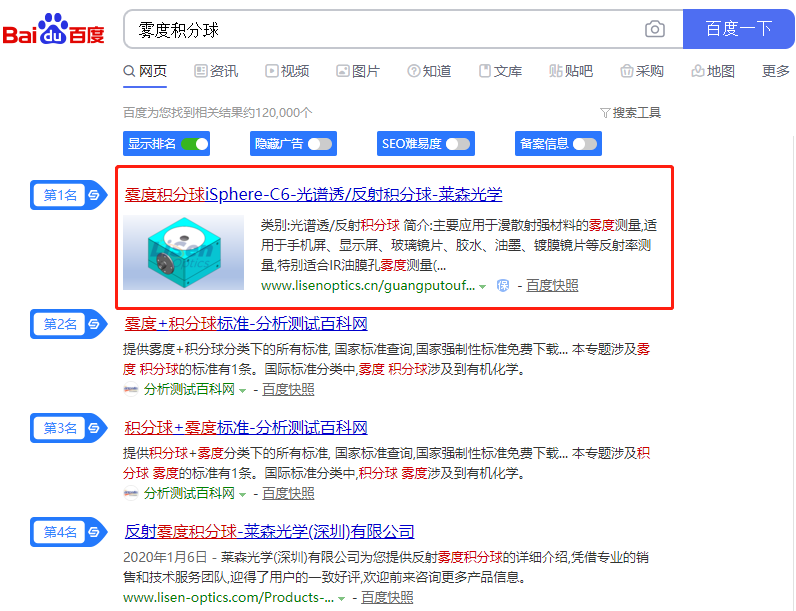The height and width of the screenshot is (611, 796).
Task: Expand arrow beside 分析测试百科网 in third result
Action: pos(243,494)
